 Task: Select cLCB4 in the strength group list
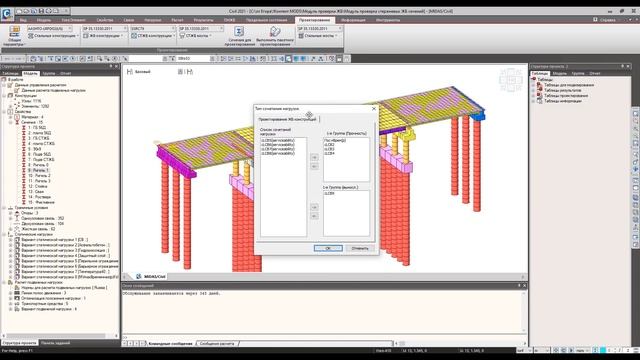329,153
